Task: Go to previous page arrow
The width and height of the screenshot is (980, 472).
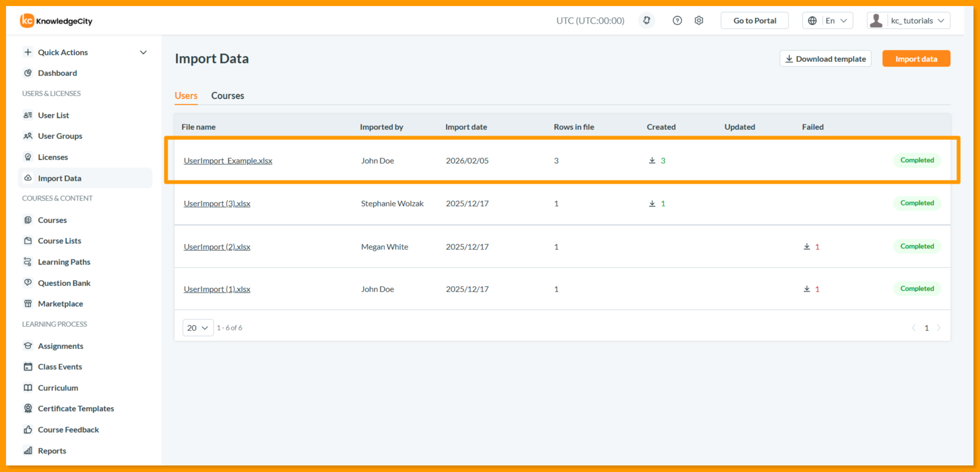Action: click(914, 328)
